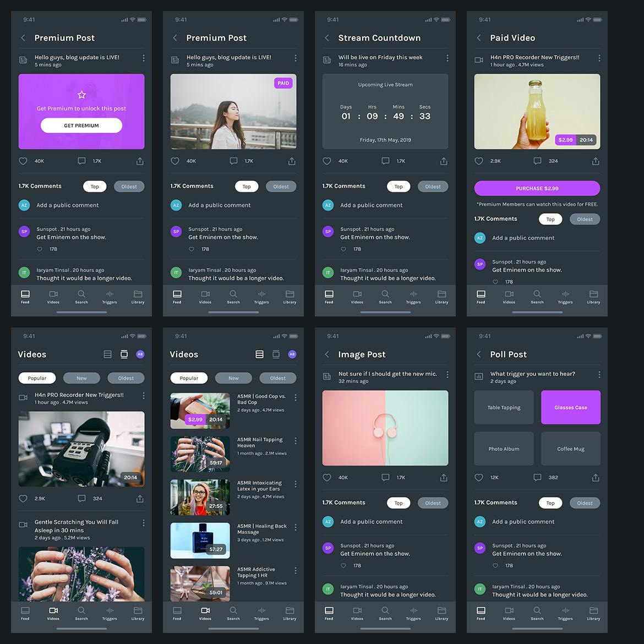644x644 pixels.
Task: Switch to list view on Videos list screen
Action: pyautogui.click(x=260, y=354)
